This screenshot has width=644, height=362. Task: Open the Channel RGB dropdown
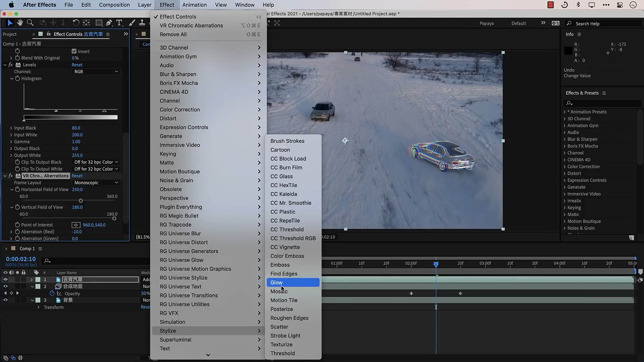(96, 71)
